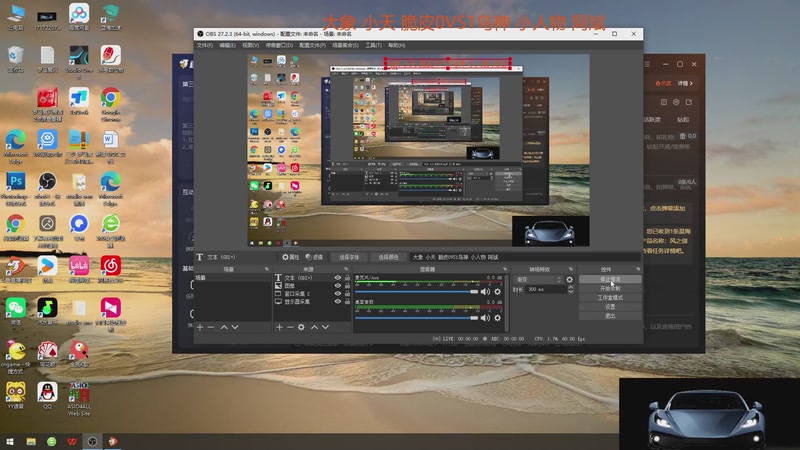Open the 视图(V) menu in OBS

point(251,45)
